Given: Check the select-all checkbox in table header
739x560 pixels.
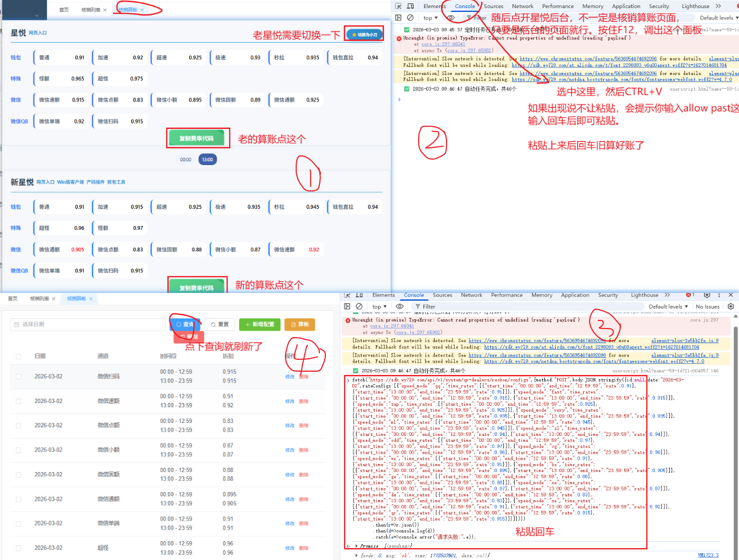Looking at the screenshot, I should pyautogui.click(x=19, y=357).
